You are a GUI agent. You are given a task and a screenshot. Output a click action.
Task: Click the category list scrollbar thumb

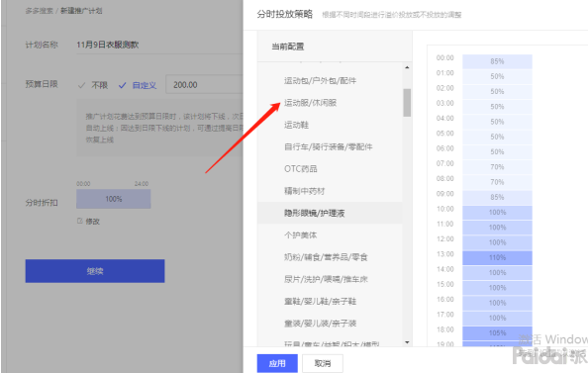tap(407, 102)
